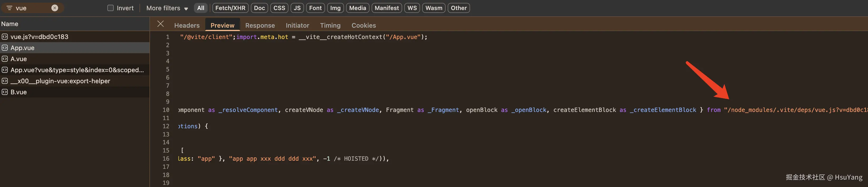Filter requests by Media type
This screenshot has height=187, width=868.
click(357, 8)
